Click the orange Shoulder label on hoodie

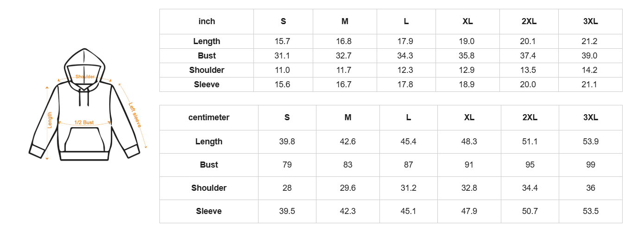[x=85, y=77]
